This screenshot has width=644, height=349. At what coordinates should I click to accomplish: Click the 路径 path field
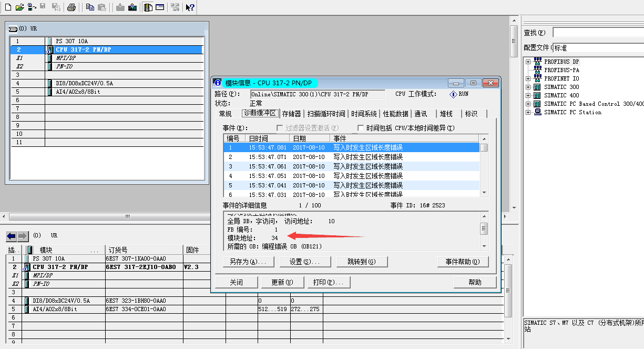(318, 94)
